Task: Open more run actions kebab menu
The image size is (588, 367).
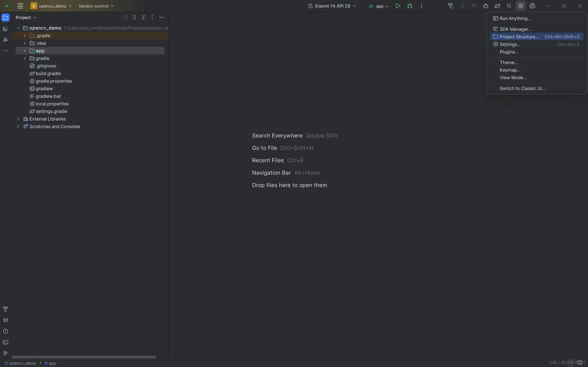Action: point(422,6)
